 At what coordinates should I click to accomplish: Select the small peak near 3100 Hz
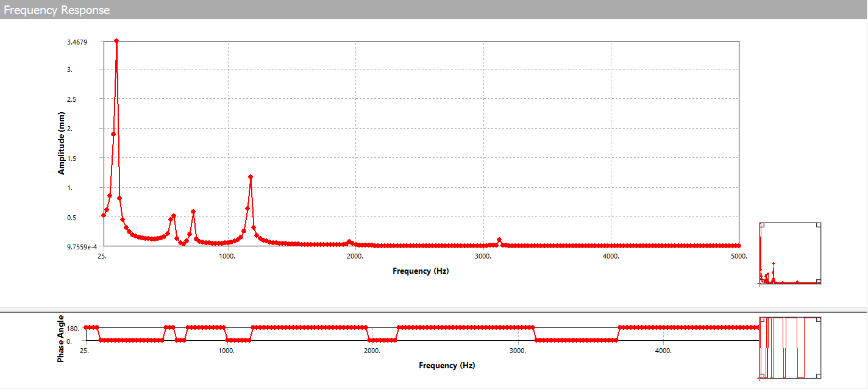coord(499,240)
